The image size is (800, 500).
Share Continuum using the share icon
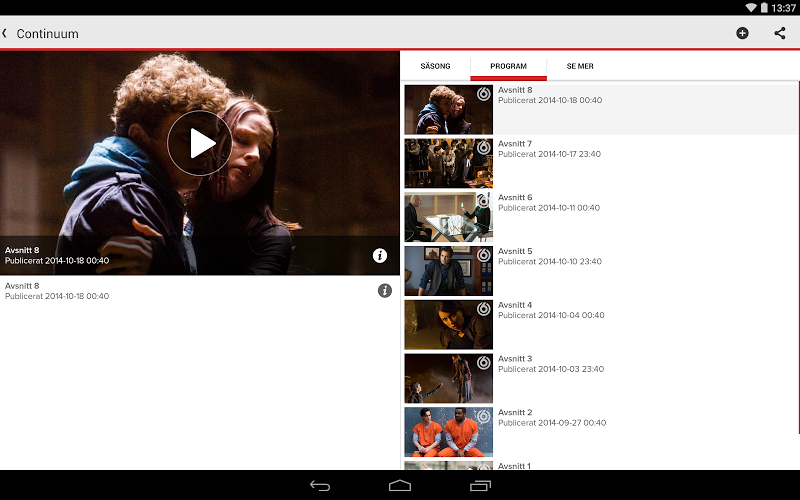pos(780,33)
